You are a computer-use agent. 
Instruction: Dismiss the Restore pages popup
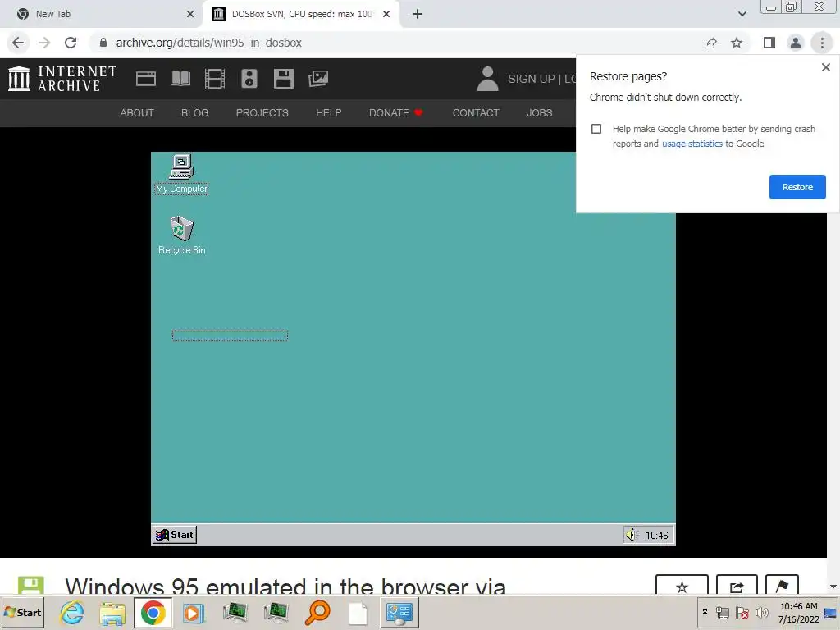[x=825, y=67]
